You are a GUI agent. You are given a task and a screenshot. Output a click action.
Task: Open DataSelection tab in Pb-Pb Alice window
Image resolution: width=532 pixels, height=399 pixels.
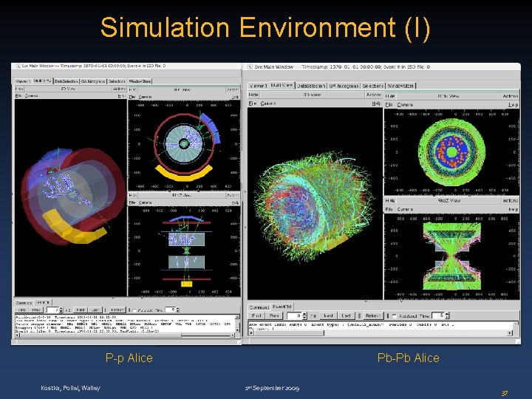coord(311,86)
